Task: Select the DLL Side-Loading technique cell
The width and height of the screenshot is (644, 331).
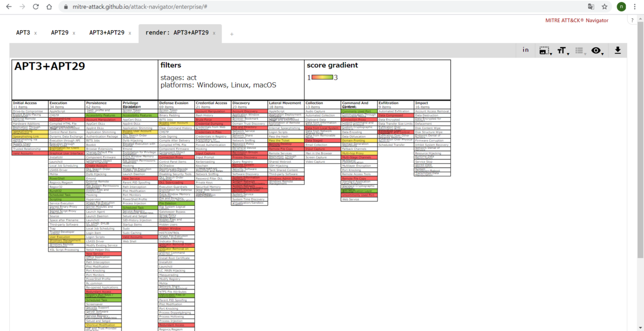Action: click(x=177, y=183)
